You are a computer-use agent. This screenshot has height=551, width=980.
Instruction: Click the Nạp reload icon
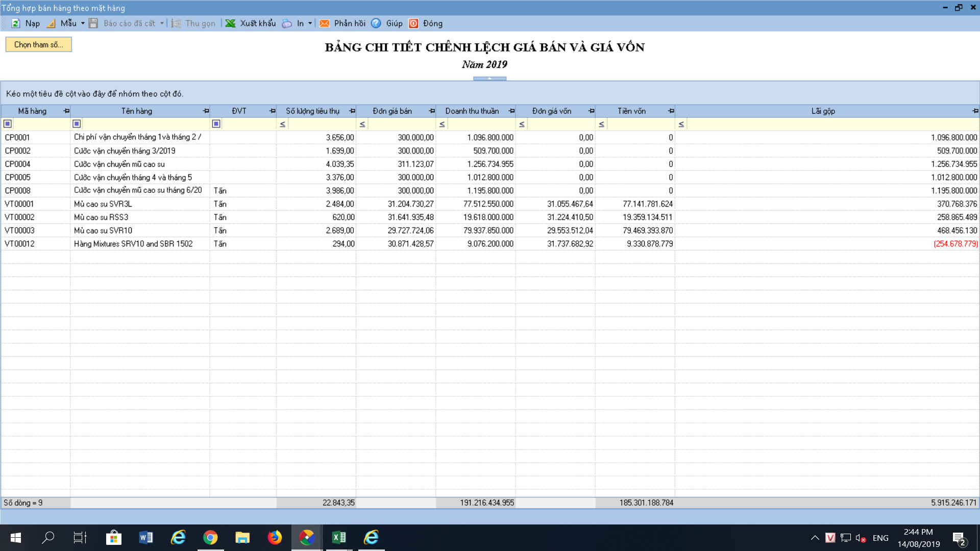[x=16, y=23]
